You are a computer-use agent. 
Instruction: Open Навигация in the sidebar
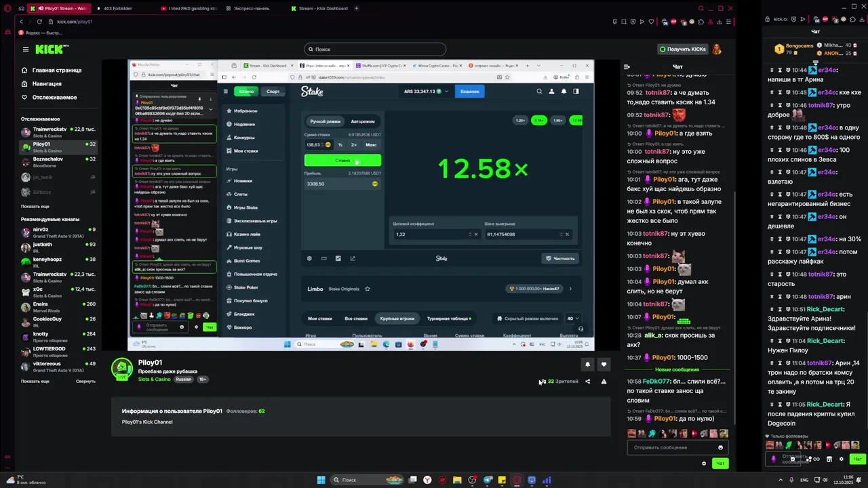47,83
